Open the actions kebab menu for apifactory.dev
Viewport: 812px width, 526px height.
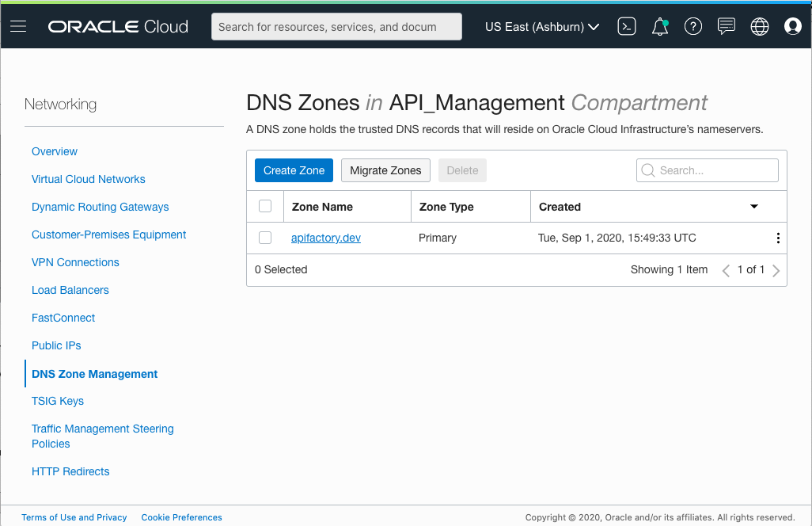pyautogui.click(x=778, y=238)
